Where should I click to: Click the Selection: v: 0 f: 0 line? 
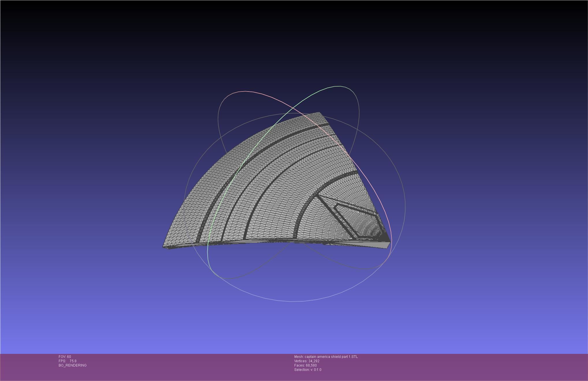tap(308, 370)
